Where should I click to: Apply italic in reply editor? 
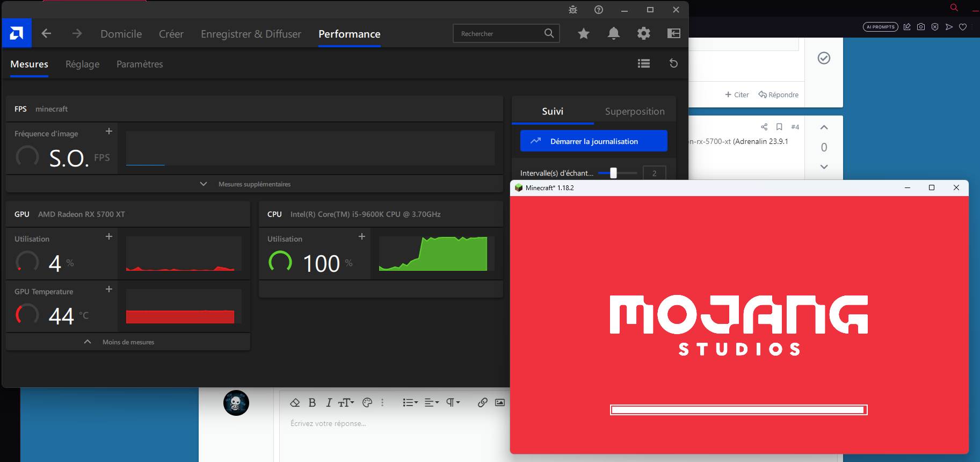pos(329,402)
